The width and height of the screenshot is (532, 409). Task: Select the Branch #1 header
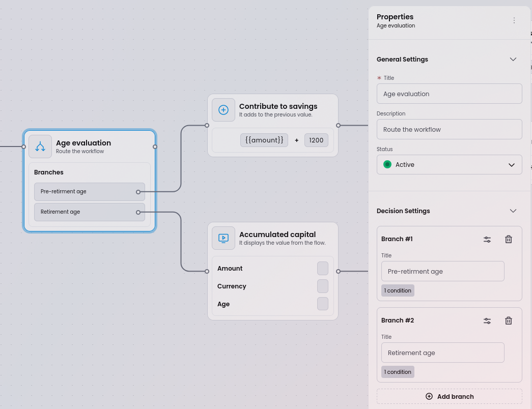click(397, 239)
